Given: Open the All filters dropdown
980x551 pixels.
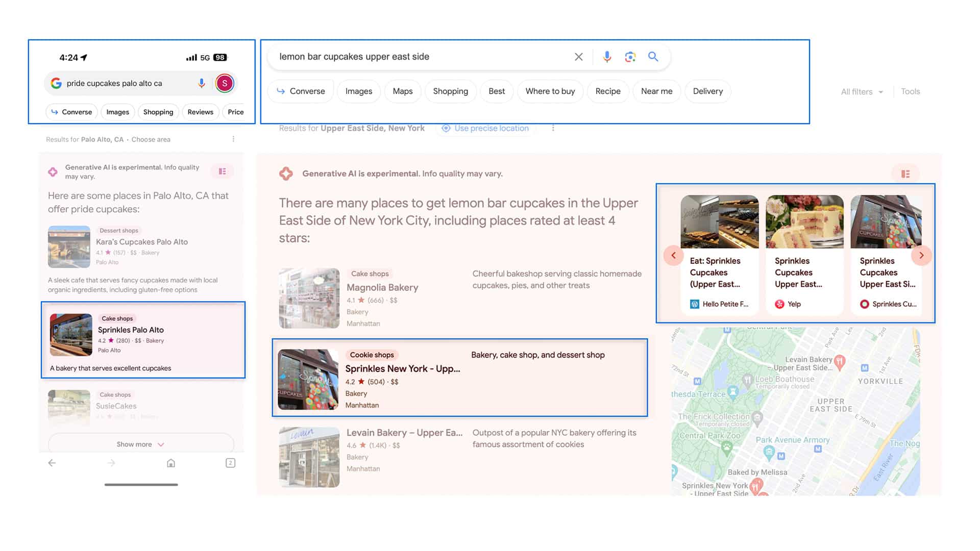Looking at the screenshot, I should tap(861, 91).
